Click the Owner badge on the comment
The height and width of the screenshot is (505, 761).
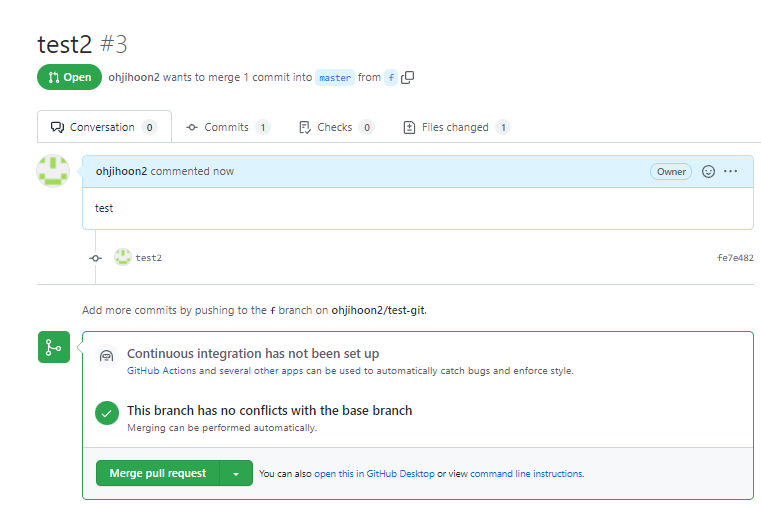click(671, 171)
